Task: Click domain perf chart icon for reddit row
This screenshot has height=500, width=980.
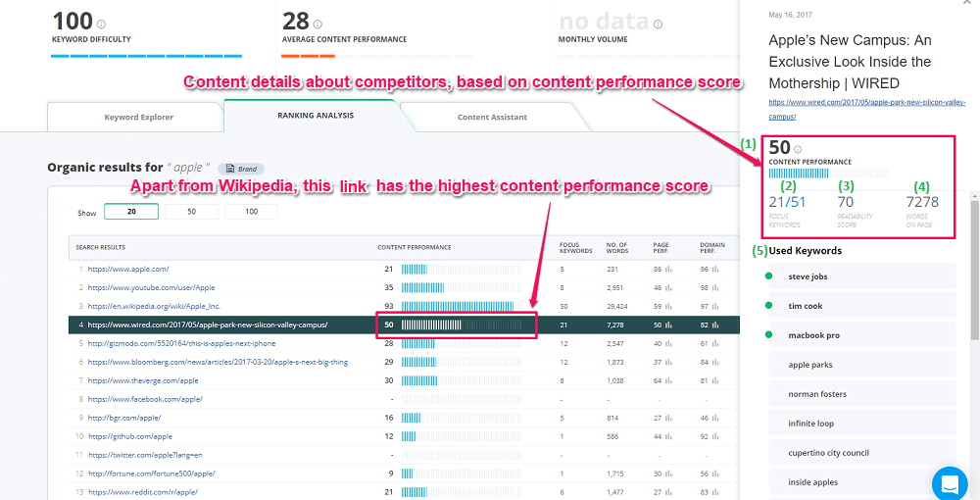Action: (x=714, y=492)
